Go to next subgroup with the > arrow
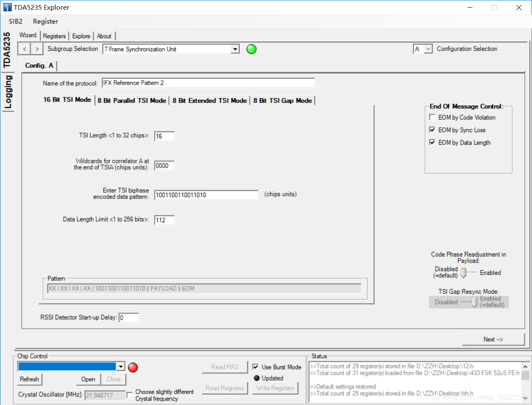Image resolution: width=532 pixels, height=405 pixels. point(37,49)
